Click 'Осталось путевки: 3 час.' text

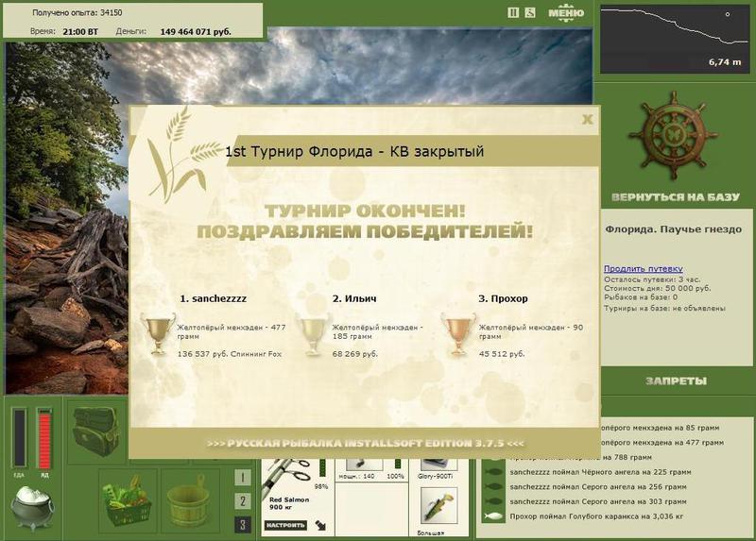pos(652,279)
